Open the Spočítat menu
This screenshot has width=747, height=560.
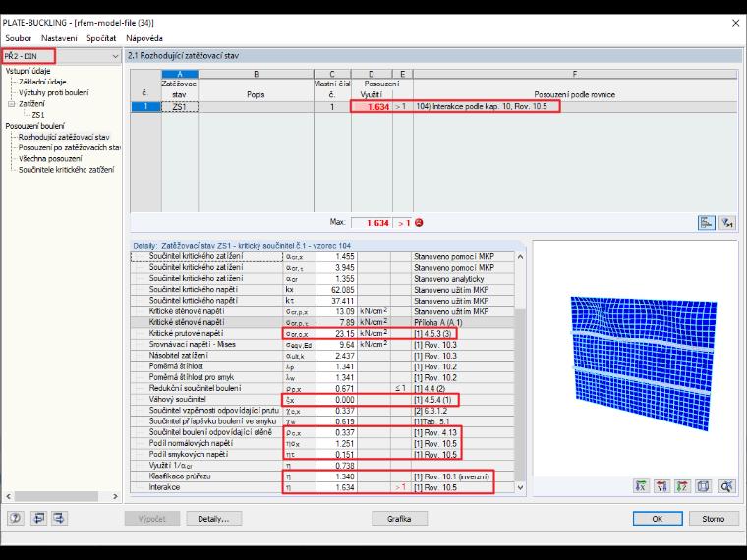(x=101, y=38)
